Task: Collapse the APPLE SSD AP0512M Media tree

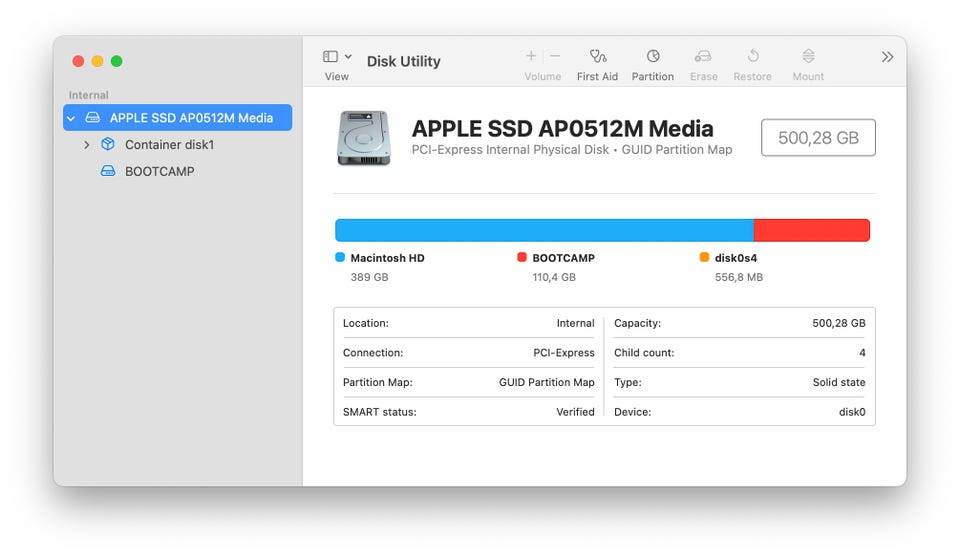Action: pos(71,118)
